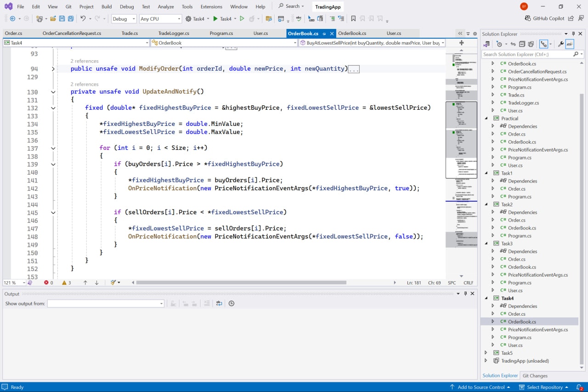
Task: Collapse the Task4 project node
Action: 486,298
